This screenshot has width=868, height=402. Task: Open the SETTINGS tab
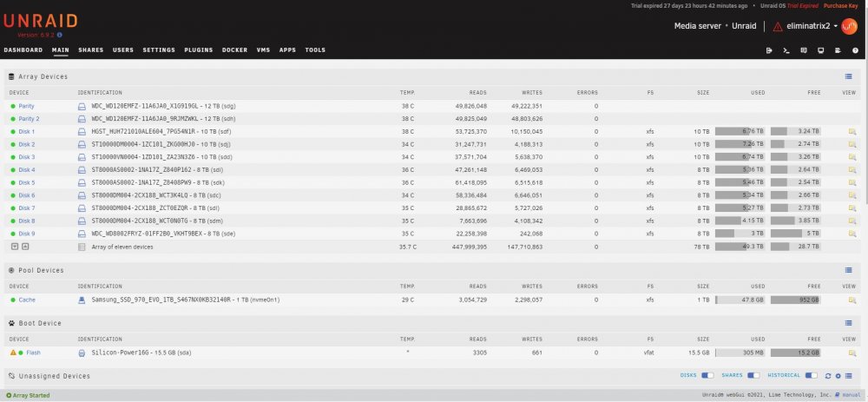pyautogui.click(x=159, y=49)
